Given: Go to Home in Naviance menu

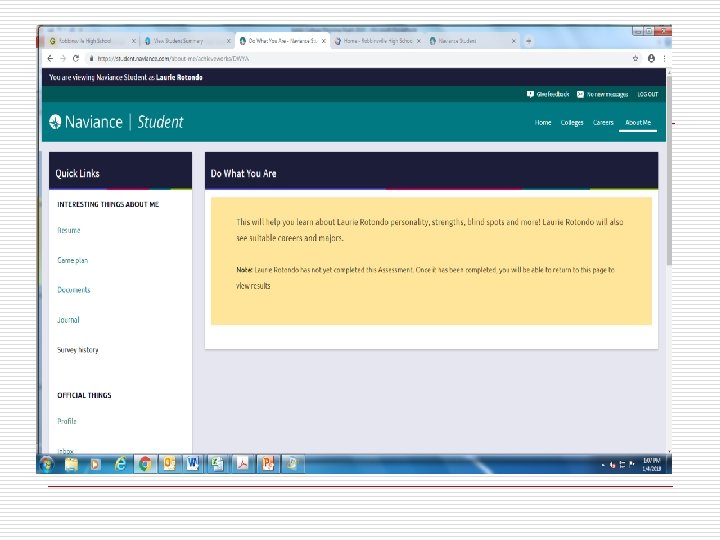Looking at the screenshot, I should click(x=543, y=123).
